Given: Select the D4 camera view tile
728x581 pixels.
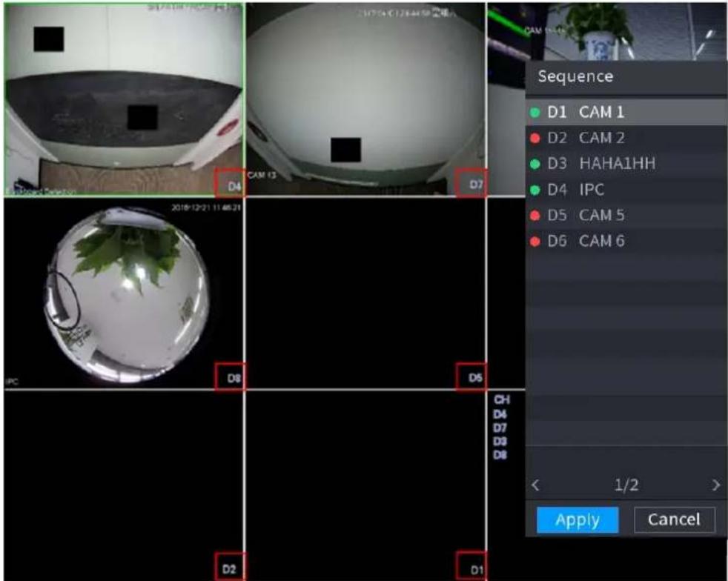Looking at the screenshot, I should click(124, 100).
